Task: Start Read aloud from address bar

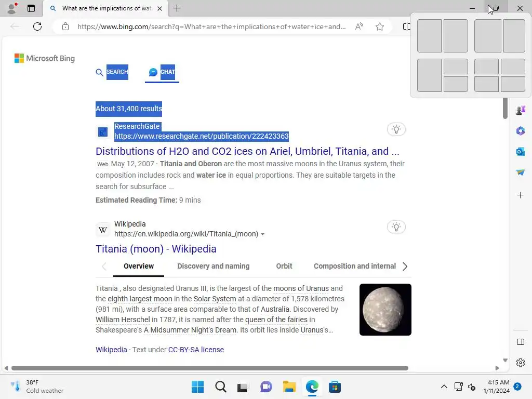Action: tap(359, 26)
